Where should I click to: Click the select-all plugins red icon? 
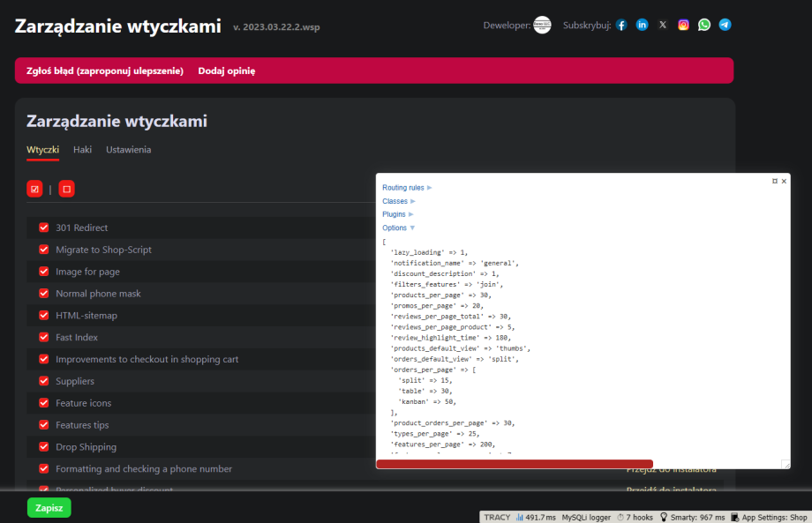(34, 189)
